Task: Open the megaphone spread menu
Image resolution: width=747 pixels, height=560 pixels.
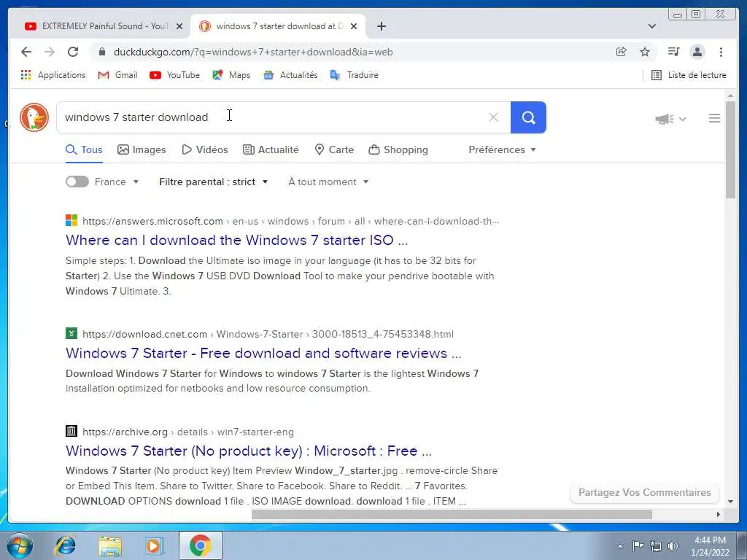Action: pyautogui.click(x=670, y=119)
